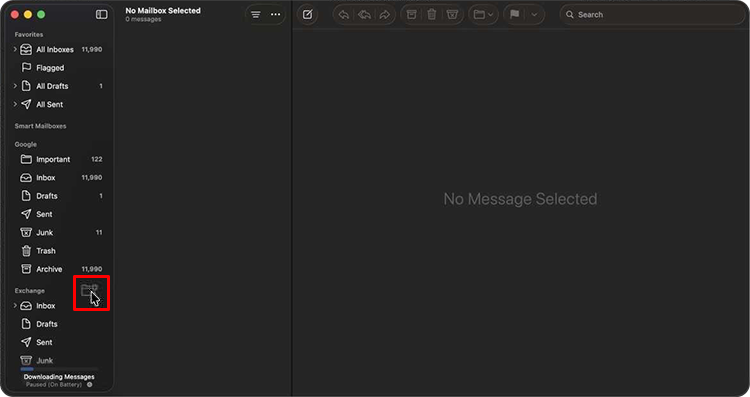The width and height of the screenshot is (750, 397).
Task: Click the Forward arrow icon
Action: click(385, 14)
